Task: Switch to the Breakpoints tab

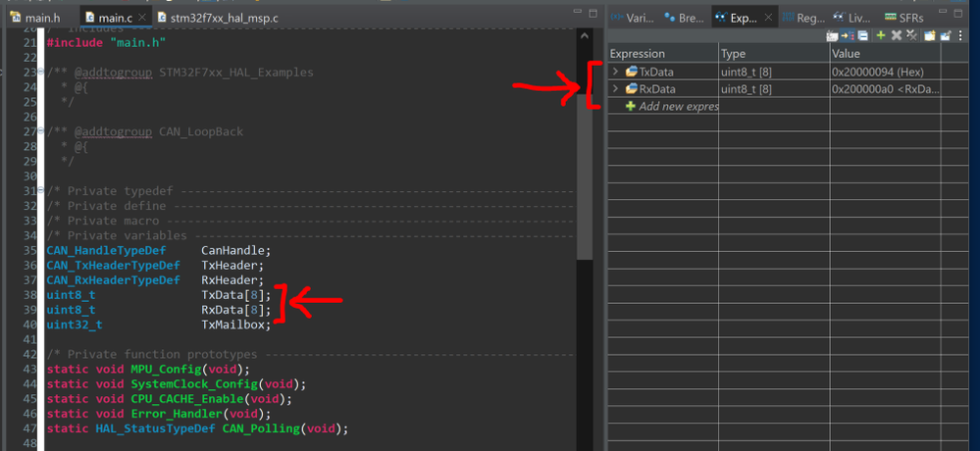Action: pyautogui.click(x=686, y=18)
